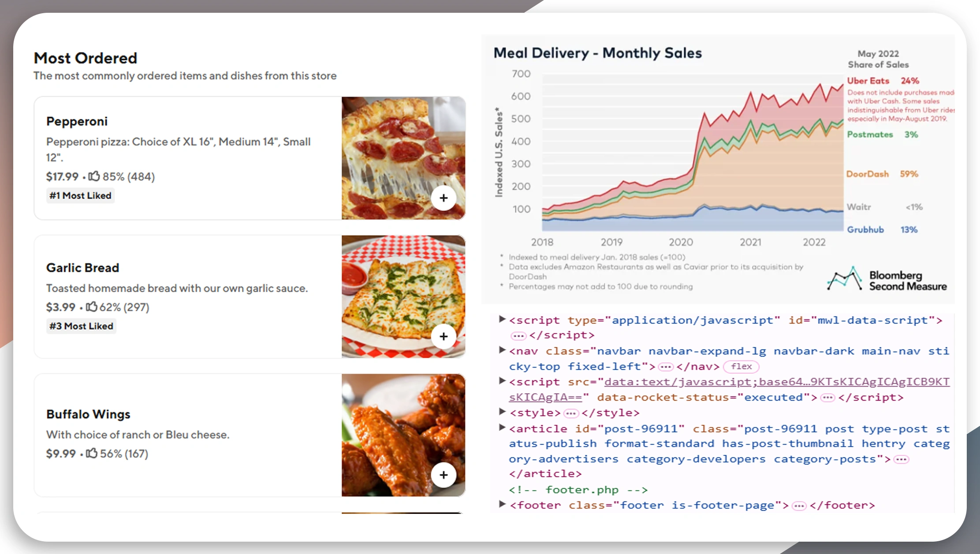Click the ellipsis inside the footer element

(x=799, y=506)
